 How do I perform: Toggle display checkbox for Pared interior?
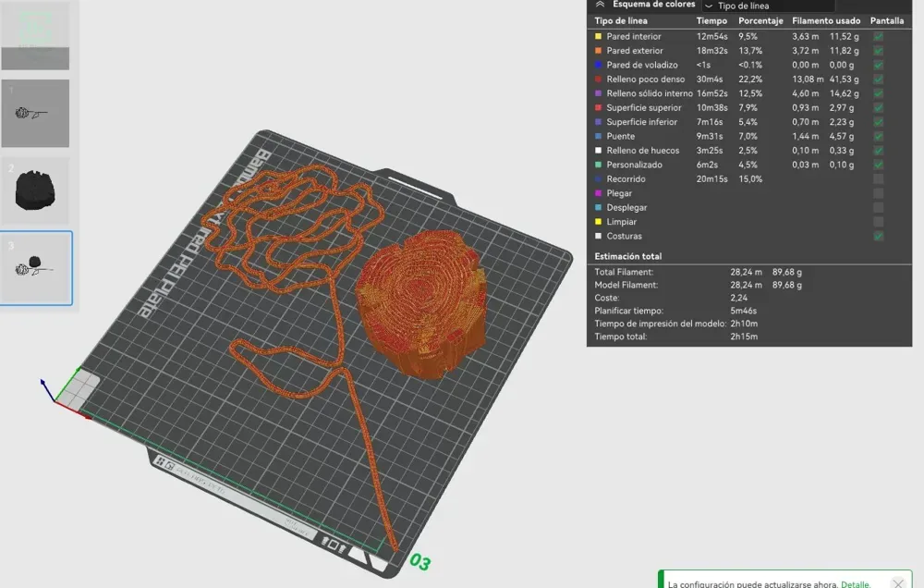pyautogui.click(x=878, y=37)
